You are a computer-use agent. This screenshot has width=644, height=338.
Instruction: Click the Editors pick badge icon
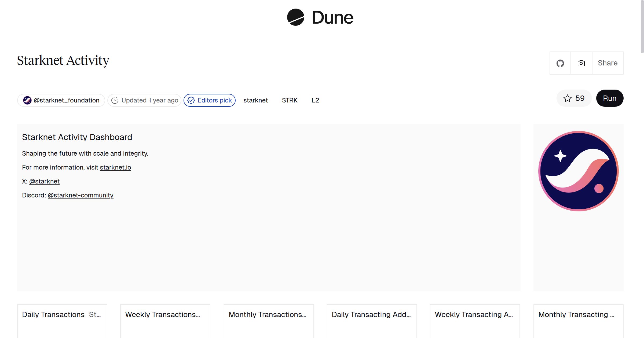[191, 100]
